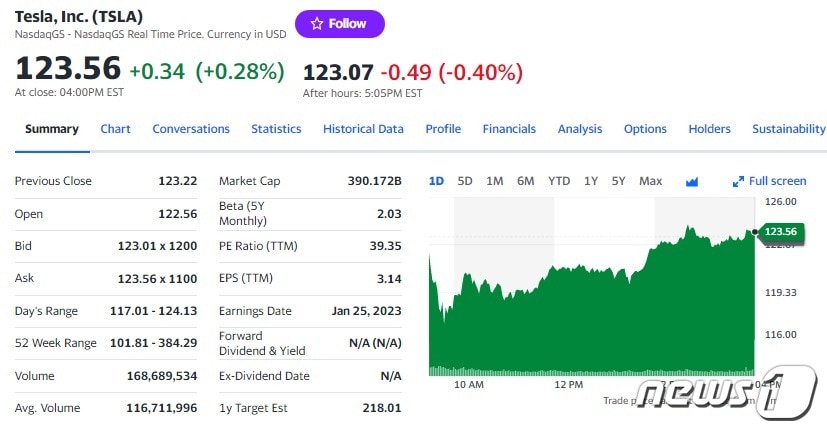Switch chart range to 5D

[465, 181]
